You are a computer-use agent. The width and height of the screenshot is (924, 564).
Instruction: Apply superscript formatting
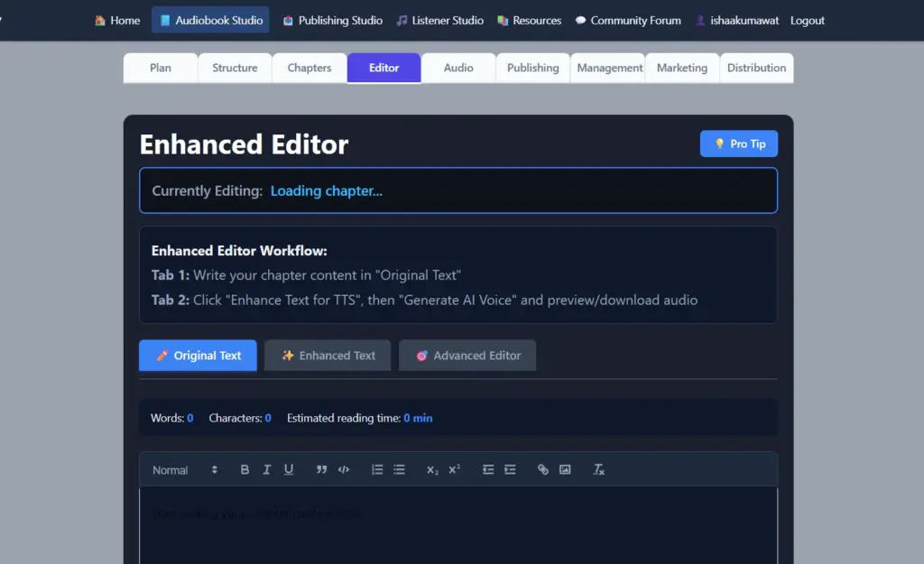[453, 469]
